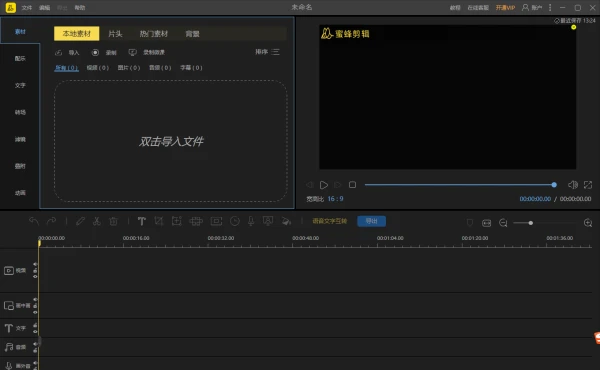Click the zoom/focus frame tool icon
Image resolution: width=600 pixels, height=370 pixels.
click(x=176, y=221)
